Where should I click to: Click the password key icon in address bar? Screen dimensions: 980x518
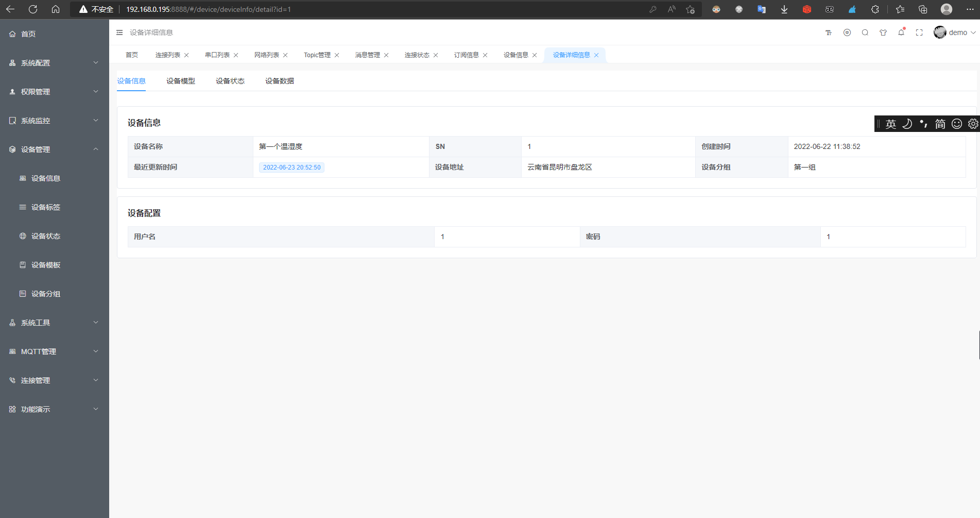[x=653, y=9]
